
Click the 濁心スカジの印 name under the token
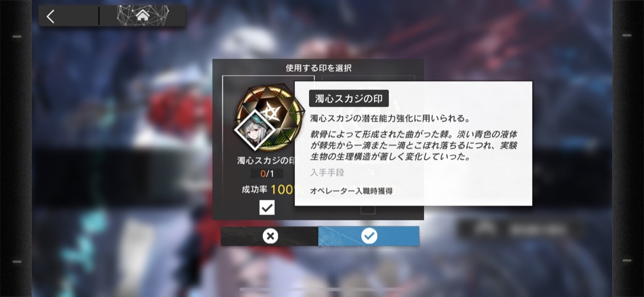click(x=266, y=161)
